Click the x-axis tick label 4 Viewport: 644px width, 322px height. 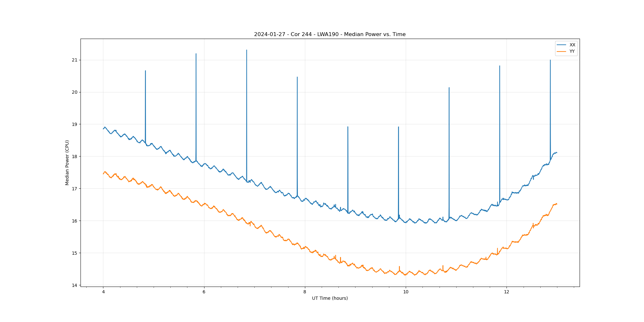(x=103, y=292)
